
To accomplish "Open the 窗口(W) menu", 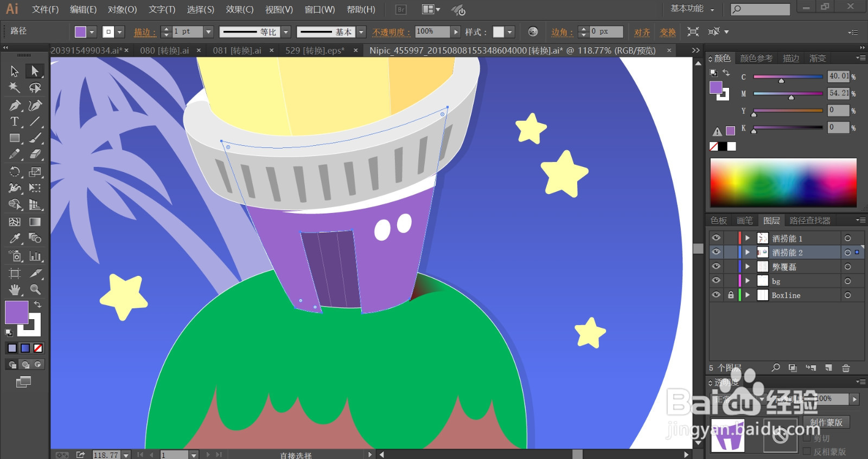I will [x=320, y=9].
